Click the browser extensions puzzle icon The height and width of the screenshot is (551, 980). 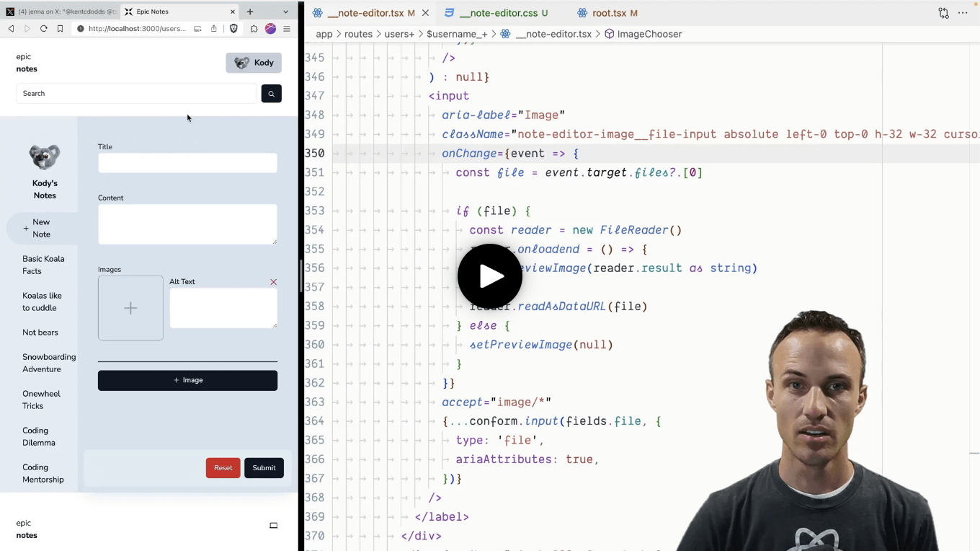(254, 29)
